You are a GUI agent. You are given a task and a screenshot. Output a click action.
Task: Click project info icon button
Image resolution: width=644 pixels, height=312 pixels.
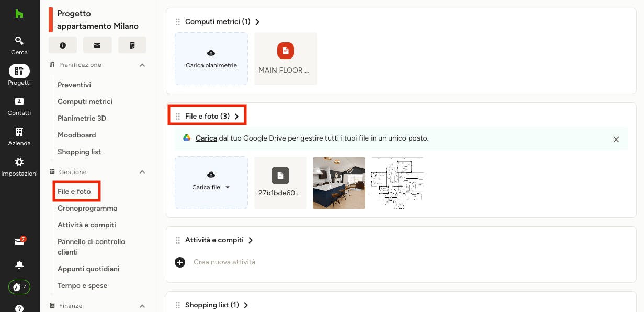point(63,45)
